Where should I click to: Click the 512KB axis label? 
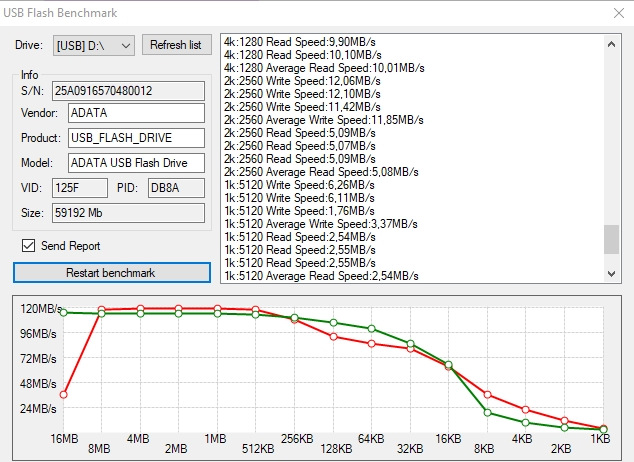point(258,449)
